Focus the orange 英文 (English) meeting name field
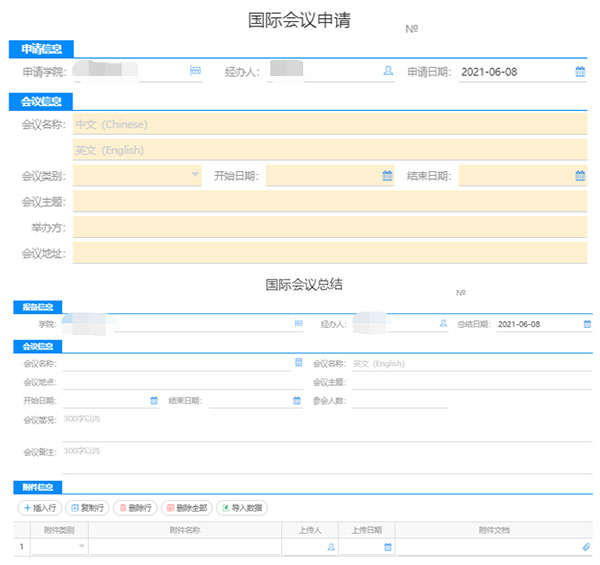Image resolution: width=600 pixels, height=565 pixels. coord(330,150)
